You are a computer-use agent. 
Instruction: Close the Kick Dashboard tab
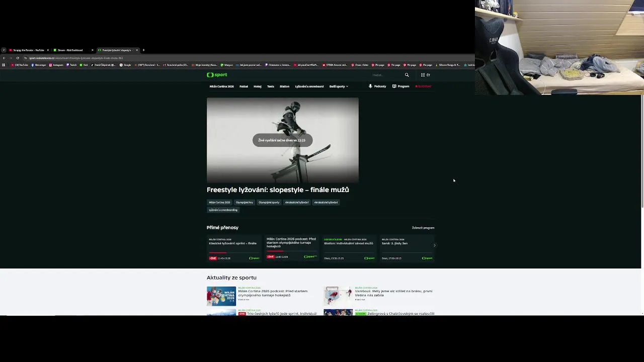pyautogui.click(x=92, y=50)
